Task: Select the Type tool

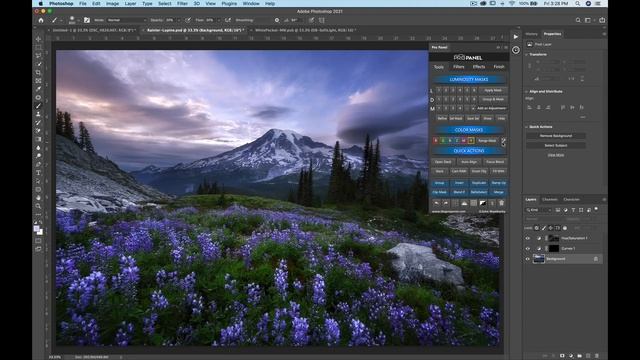Action: (x=38, y=173)
